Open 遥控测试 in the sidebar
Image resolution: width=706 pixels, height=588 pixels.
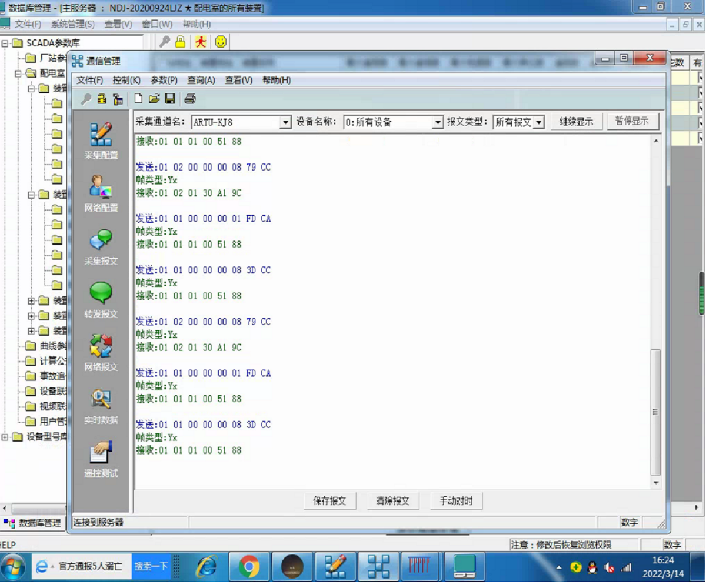point(101,458)
